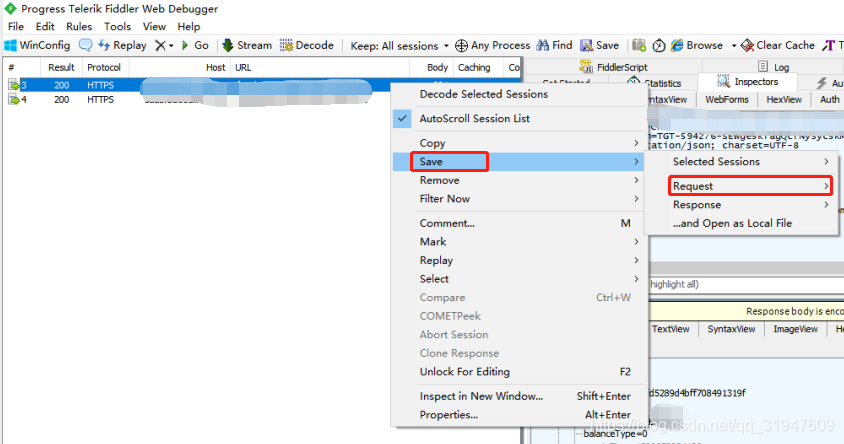Click the Browse toolbar button
This screenshot has height=444, width=844.
697,45
